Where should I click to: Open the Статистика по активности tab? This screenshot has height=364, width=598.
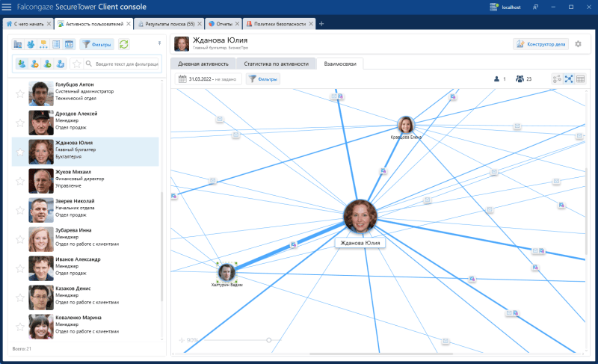tap(276, 64)
